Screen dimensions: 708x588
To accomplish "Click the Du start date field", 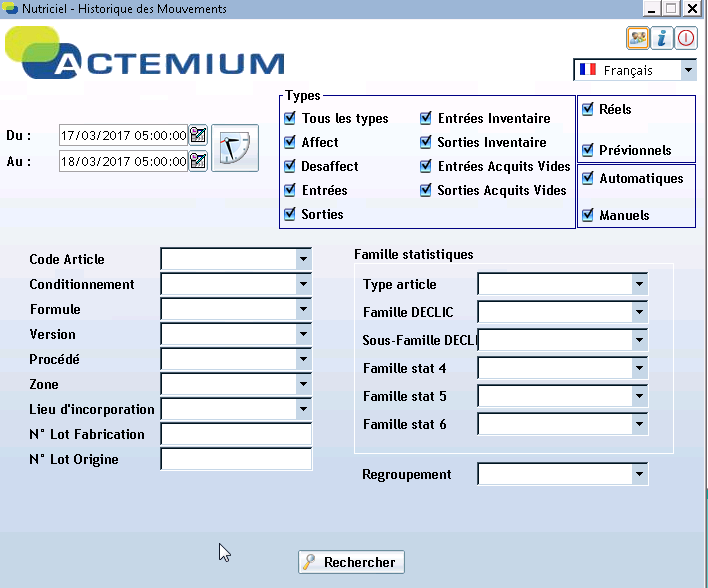I will point(123,135).
